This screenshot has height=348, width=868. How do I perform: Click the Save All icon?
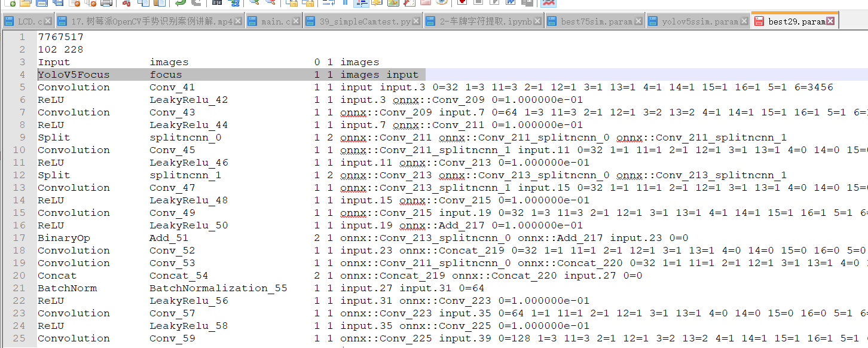[x=57, y=4]
